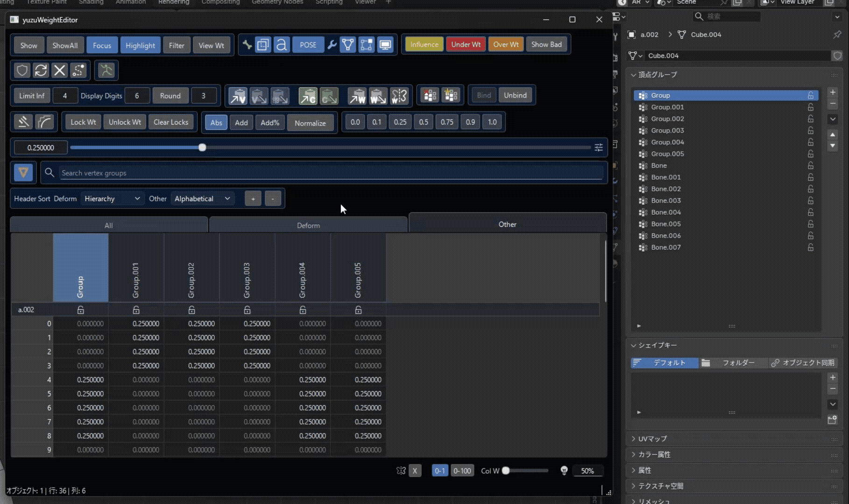
Task: Switch to the Deform tab
Action: [308, 225]
